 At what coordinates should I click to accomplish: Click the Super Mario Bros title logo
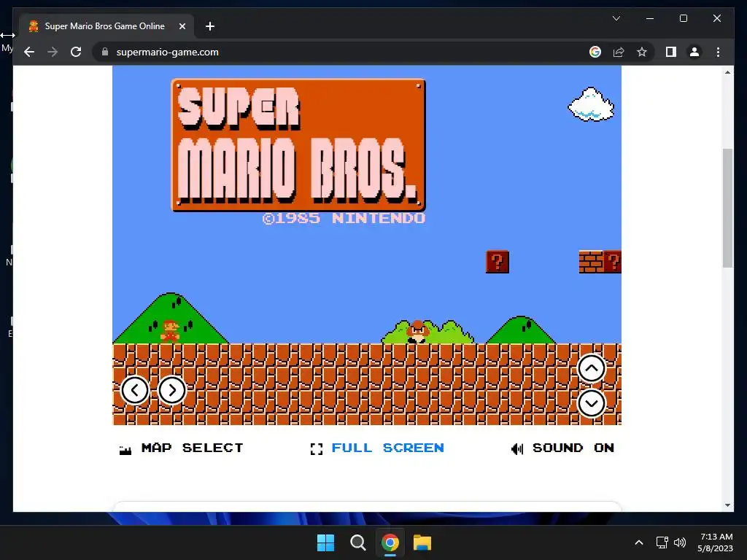tap(298, 145)
